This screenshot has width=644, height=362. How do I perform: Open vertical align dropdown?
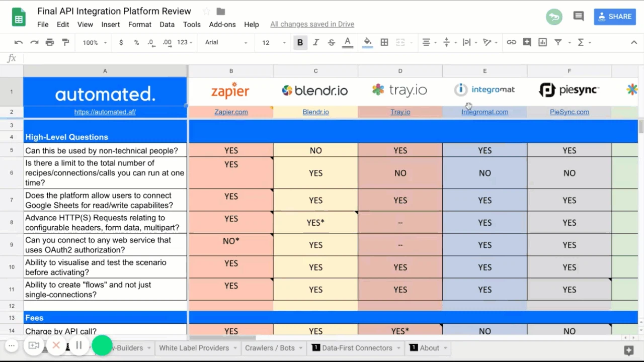pos(449,43)
